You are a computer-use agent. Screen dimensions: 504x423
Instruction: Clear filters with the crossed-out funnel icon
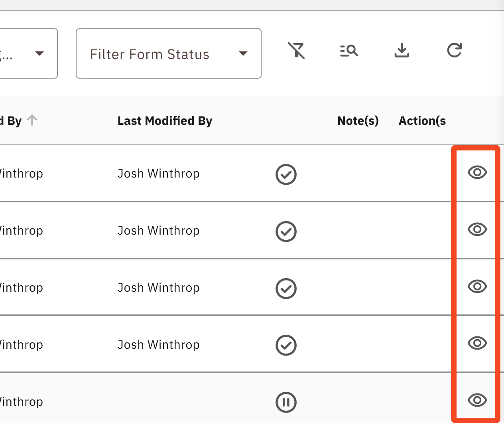(x=296, y=51)
